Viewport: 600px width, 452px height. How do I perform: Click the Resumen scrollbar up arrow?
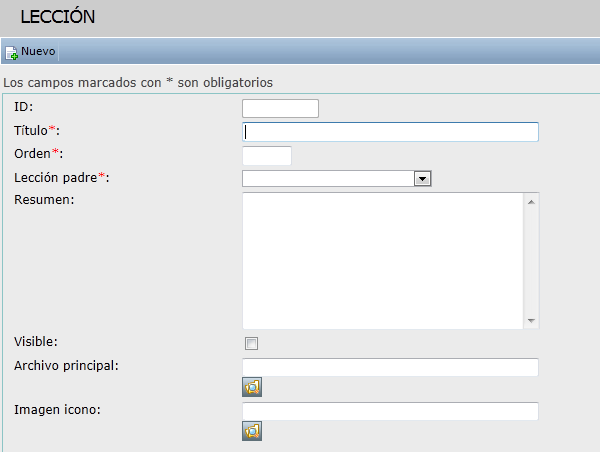531,202
